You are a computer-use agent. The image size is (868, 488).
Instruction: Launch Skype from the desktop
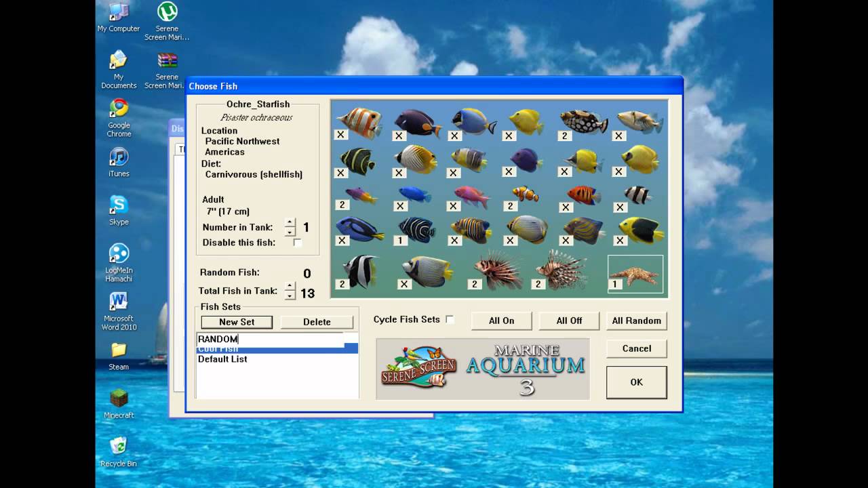[119, 210]
